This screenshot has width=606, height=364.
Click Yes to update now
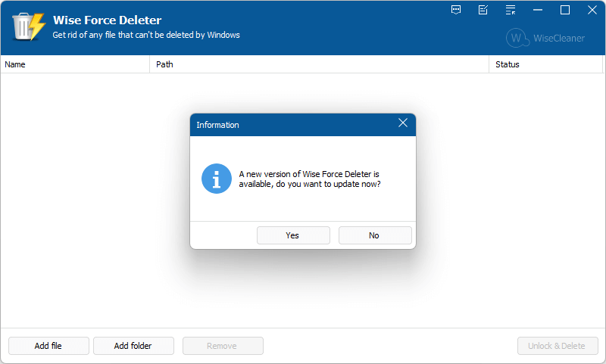293,235
